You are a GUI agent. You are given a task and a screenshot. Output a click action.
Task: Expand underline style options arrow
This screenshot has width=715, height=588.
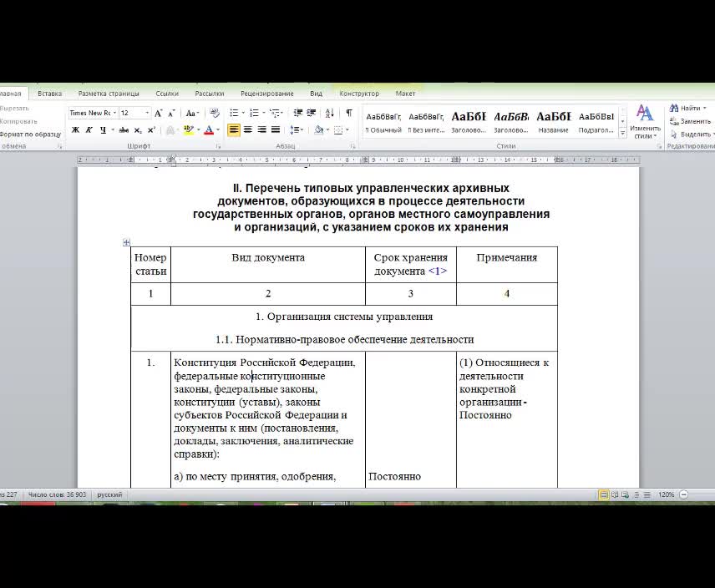click(x=113, y=130)
